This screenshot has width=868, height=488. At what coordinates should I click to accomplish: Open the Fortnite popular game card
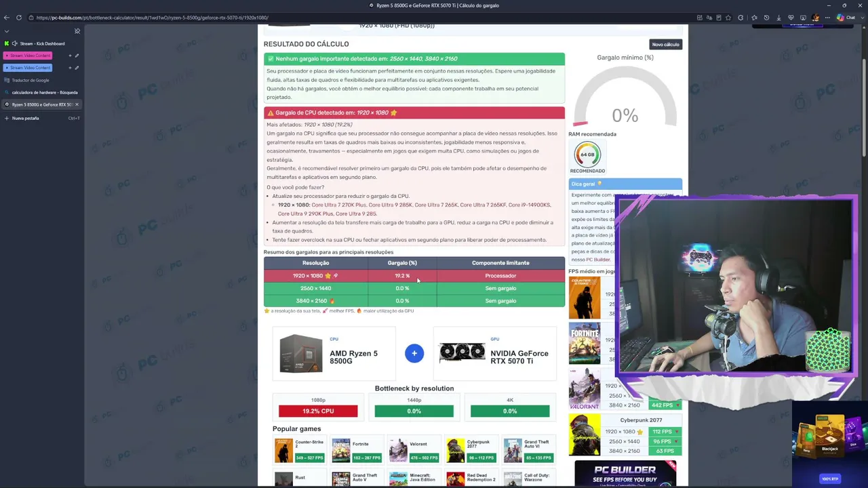point(357,451)
